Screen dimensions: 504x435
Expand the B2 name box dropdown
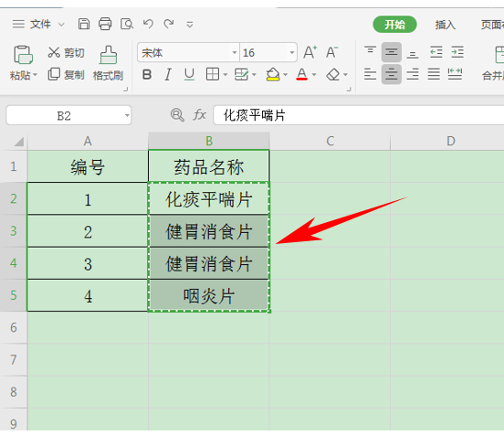(x=127, y=115)
